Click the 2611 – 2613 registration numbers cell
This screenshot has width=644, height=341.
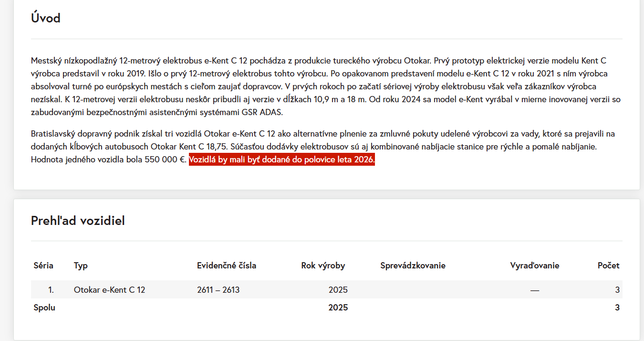tap(218, 289)
